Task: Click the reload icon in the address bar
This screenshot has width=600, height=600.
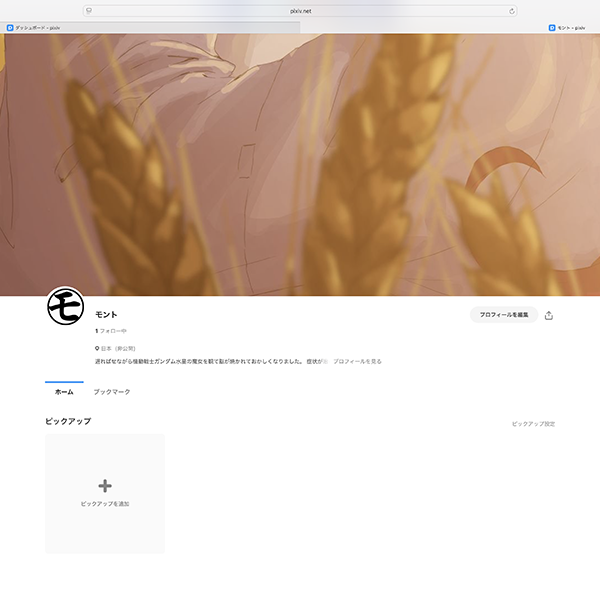Action: coord(512,11)
